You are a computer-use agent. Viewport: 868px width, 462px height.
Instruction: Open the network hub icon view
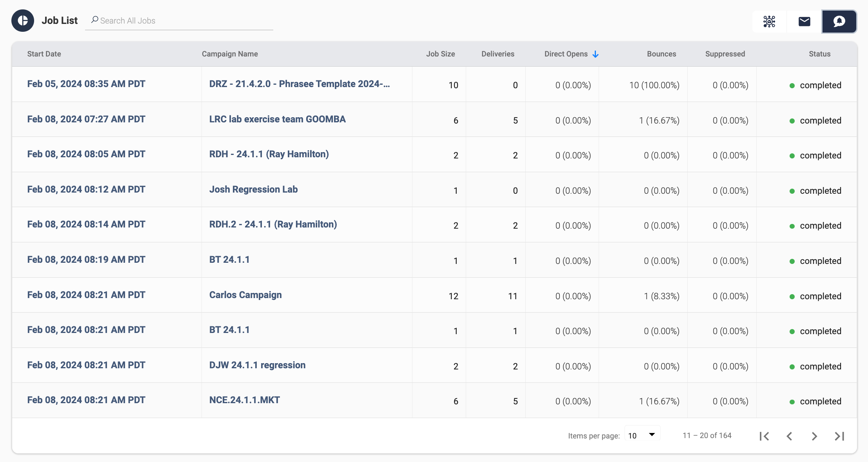pos(769,21)
